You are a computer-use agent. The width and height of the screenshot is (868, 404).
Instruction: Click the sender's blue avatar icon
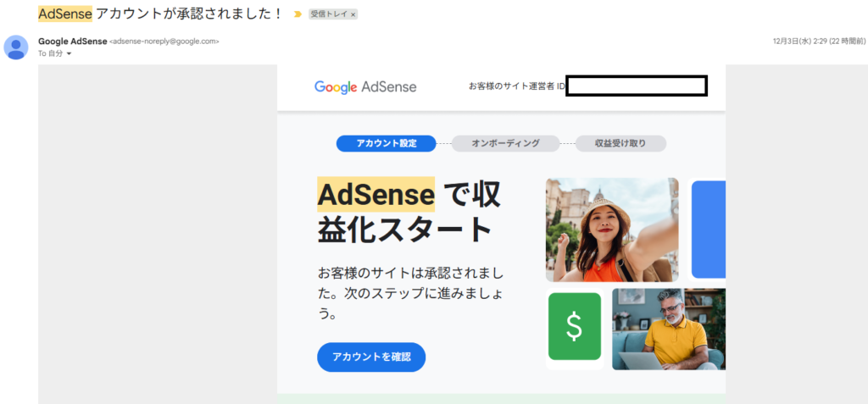coord(16,47)
